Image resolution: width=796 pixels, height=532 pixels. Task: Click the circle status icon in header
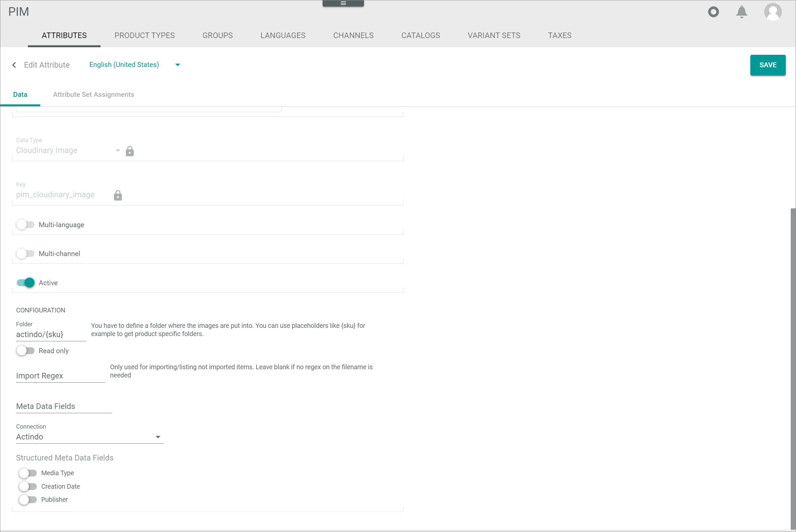click(713, 12)
